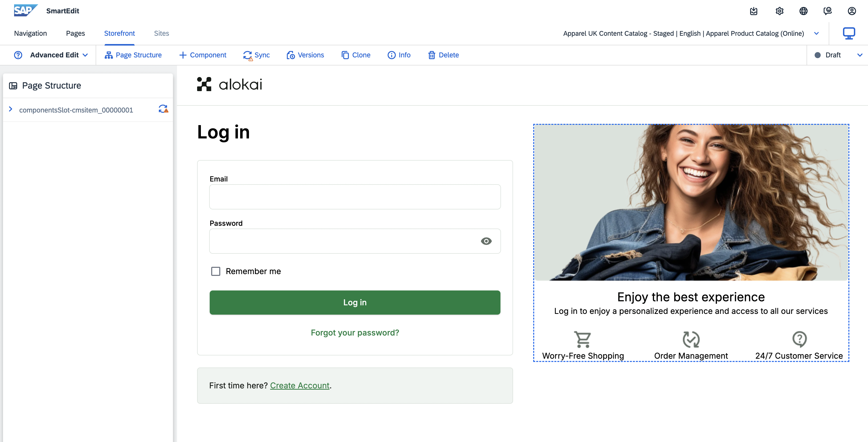
Task: Open the language globe icon
Action: point(804,11)
